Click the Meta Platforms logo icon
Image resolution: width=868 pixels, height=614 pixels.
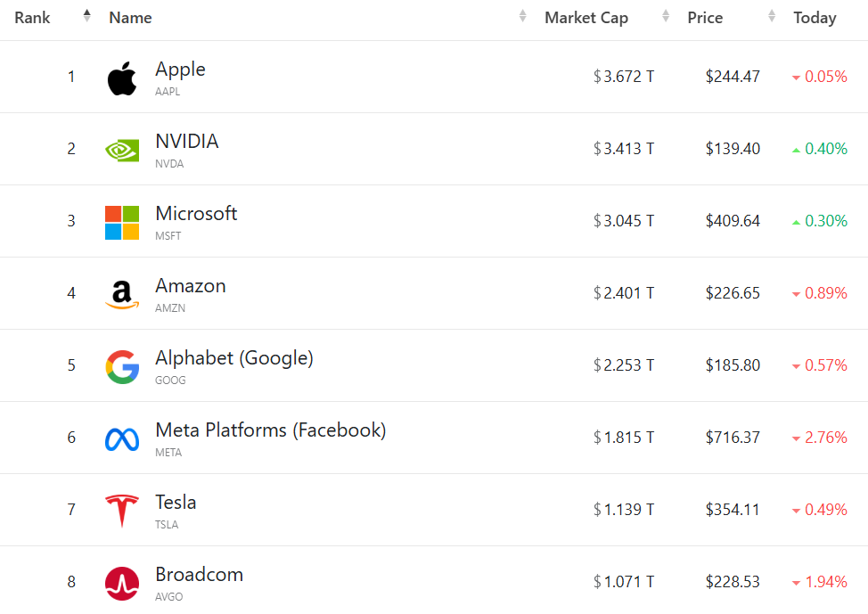[x=122, y=438]
